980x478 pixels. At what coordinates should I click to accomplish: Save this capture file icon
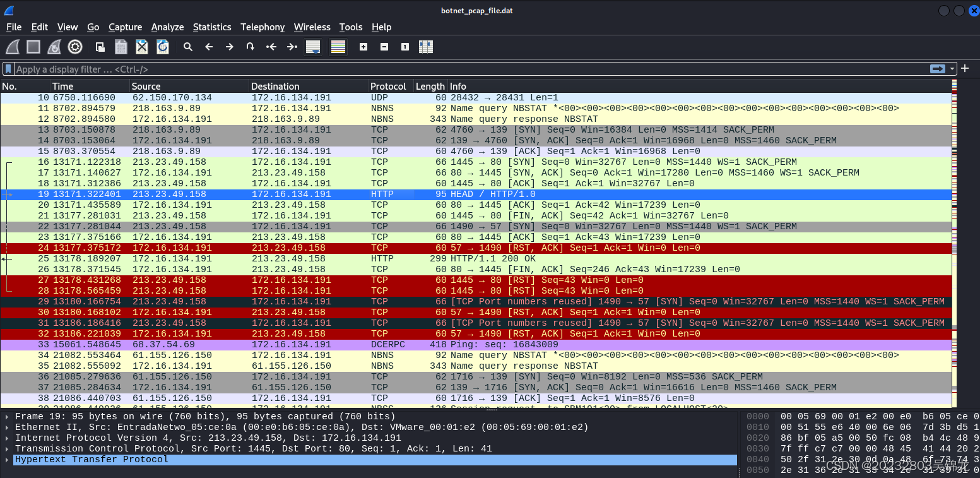121,47
